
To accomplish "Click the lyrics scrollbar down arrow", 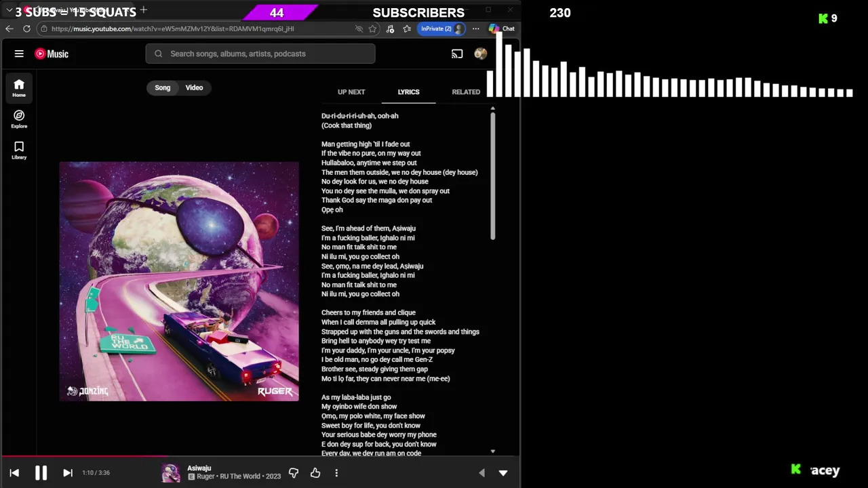I will (493, 451).
